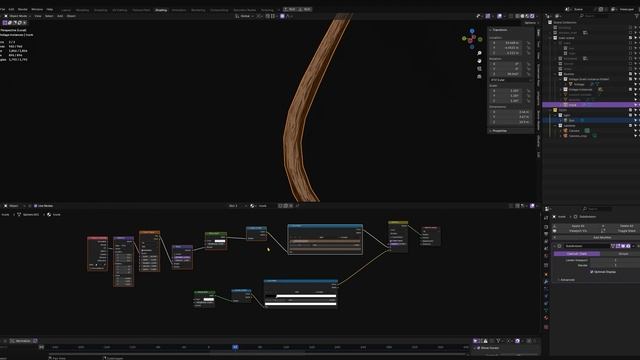Open the File menu
This screenshot has width=640, height=360.
coord(2,9)
